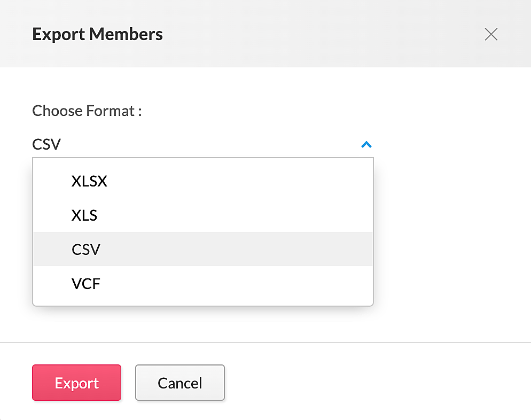Collapse the format list via blue chevron
This screenshot has height=420, width=531.
click(366, 144)
